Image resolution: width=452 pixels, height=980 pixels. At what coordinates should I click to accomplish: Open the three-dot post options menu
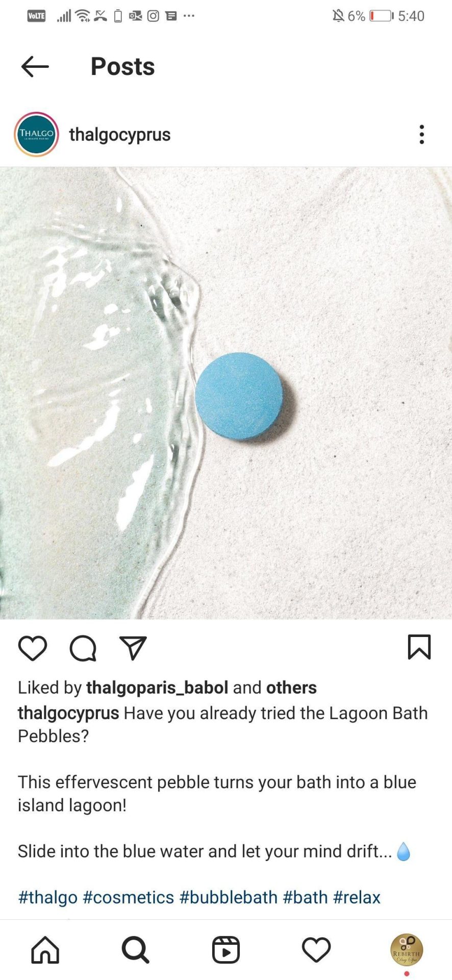pyautogui.click(x=421, y=134)
